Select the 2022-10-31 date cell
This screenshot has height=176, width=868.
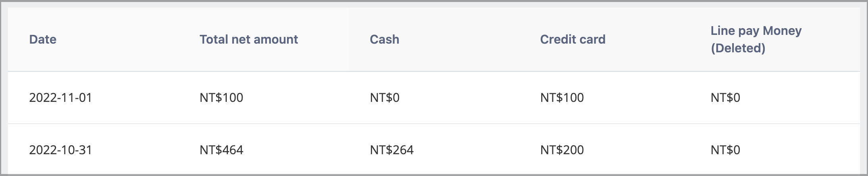coord(61,150)
